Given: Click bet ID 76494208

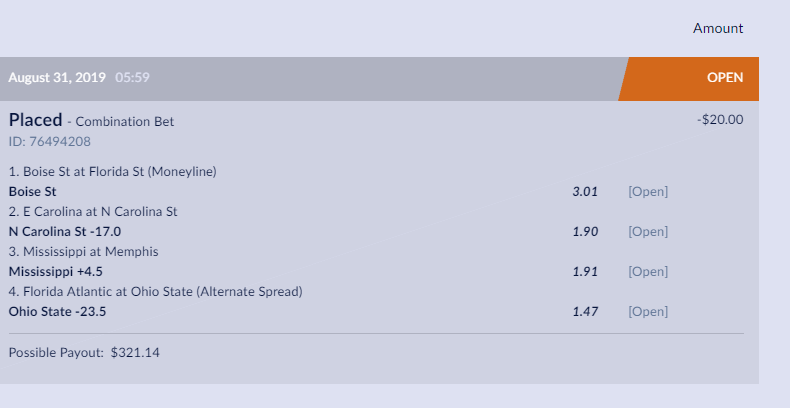Looking at the screenshot, I should tap(49, 142).
